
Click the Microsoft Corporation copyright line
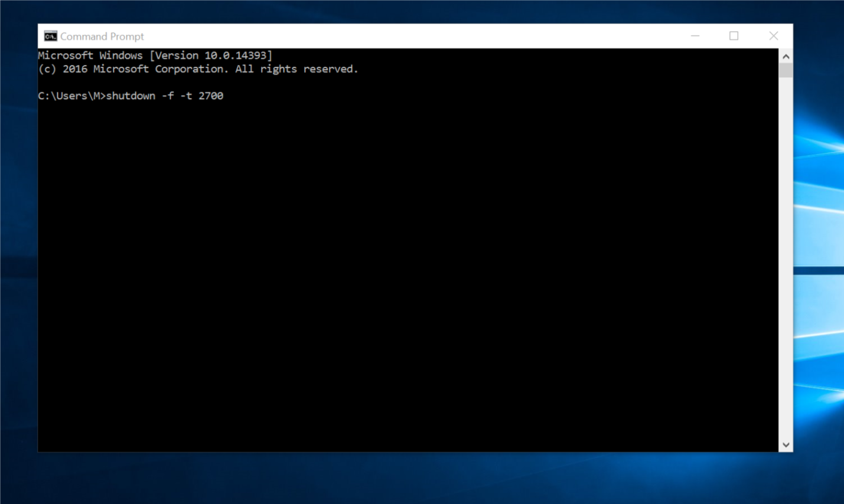[x=198, y=69]
